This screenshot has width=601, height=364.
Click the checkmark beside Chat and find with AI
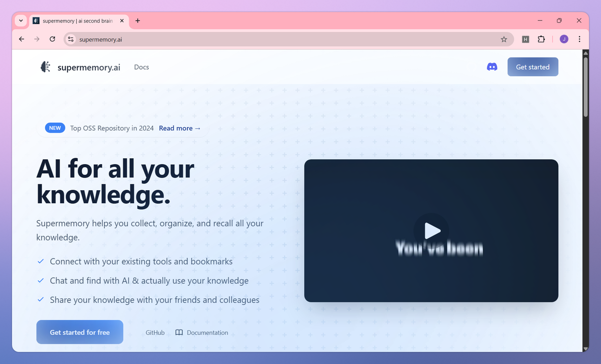pos(40,280)
